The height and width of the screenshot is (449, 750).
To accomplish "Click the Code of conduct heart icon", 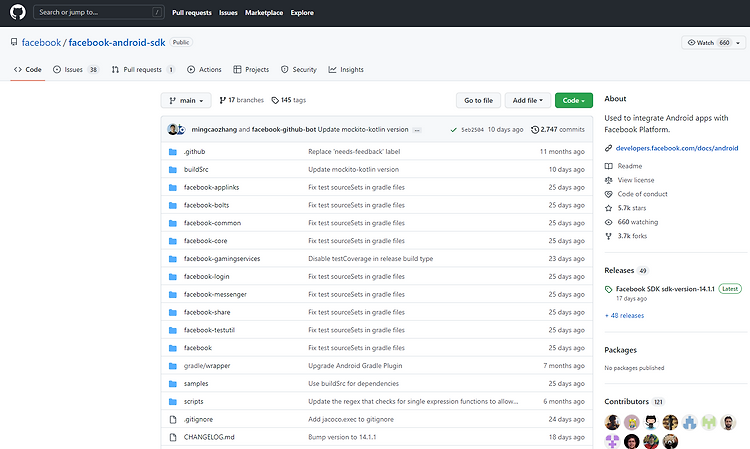I will [608, 194].
